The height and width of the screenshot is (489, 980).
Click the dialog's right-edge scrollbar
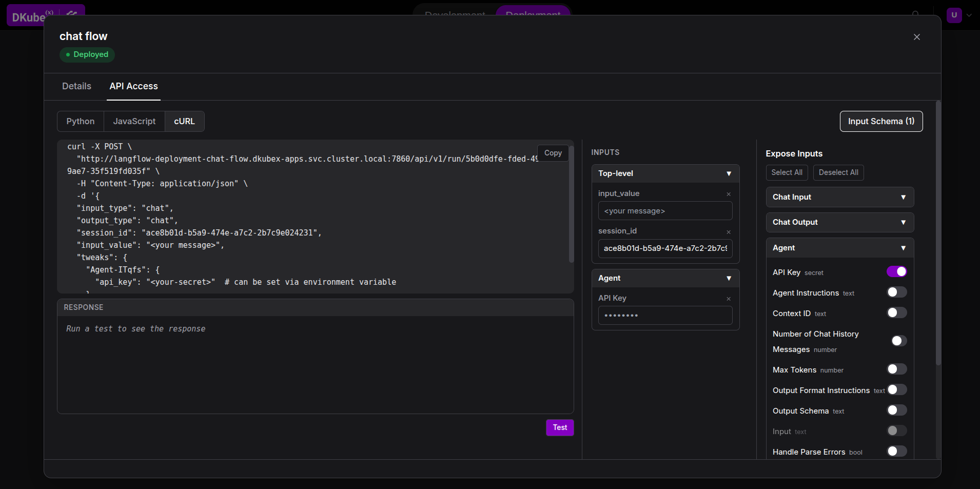938,233
